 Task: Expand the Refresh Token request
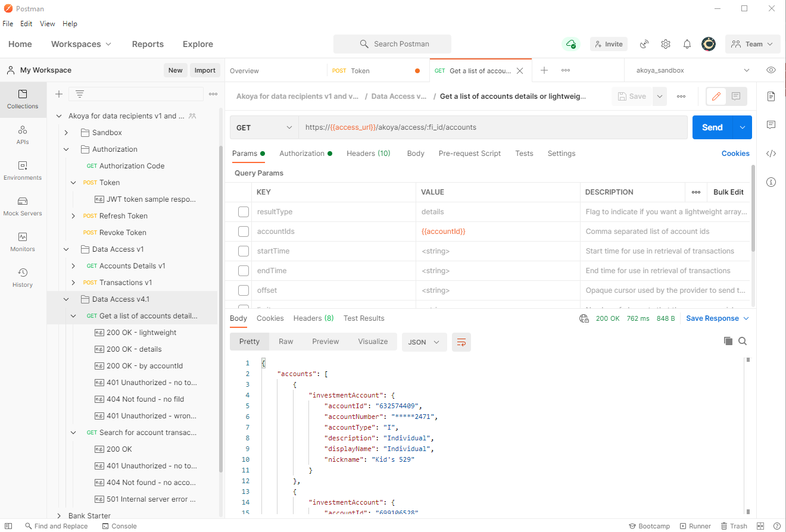tap(73, 216)
